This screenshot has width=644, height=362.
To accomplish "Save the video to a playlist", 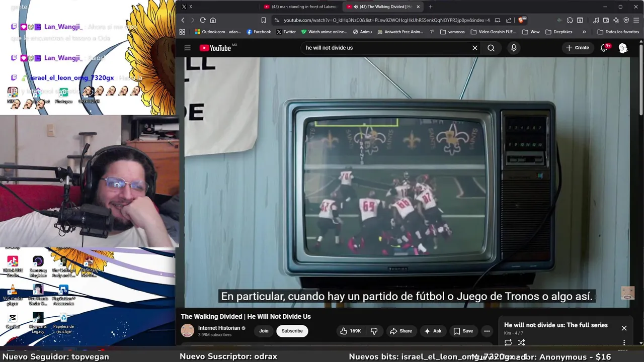I will pyautogui.click(x=463, y=331).
